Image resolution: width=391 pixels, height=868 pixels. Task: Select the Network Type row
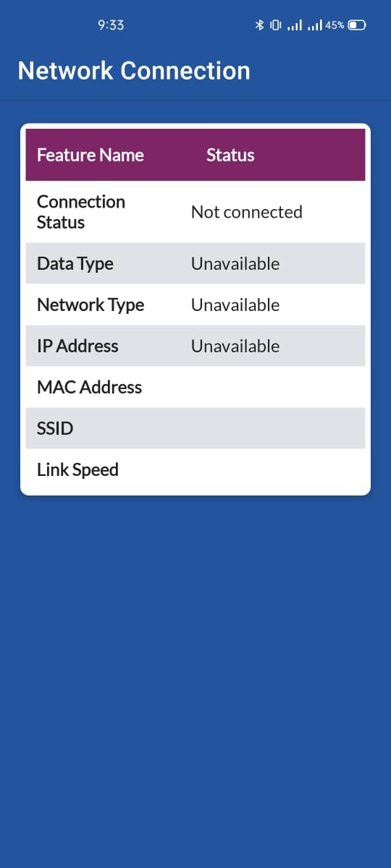point(195,305)
